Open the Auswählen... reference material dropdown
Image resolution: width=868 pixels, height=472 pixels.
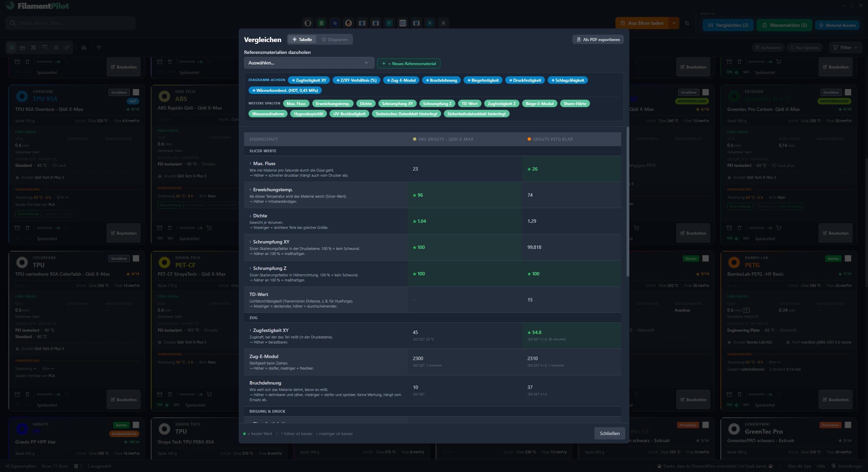tap(309, 63)
